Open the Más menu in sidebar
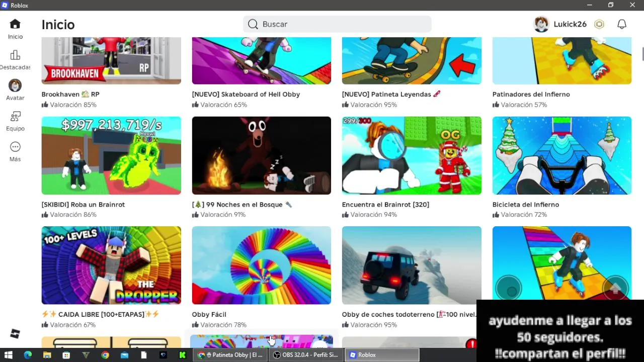 click(15, 151)
